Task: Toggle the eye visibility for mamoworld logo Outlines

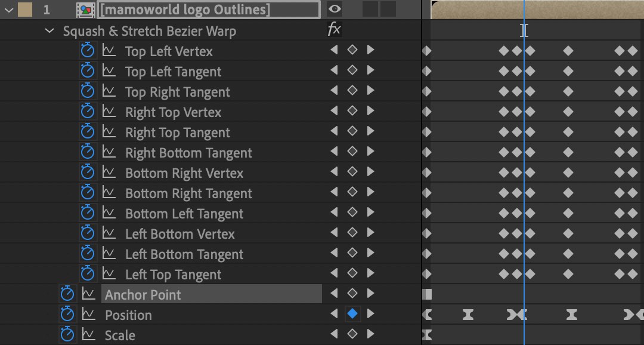Action: pos(335,9)
